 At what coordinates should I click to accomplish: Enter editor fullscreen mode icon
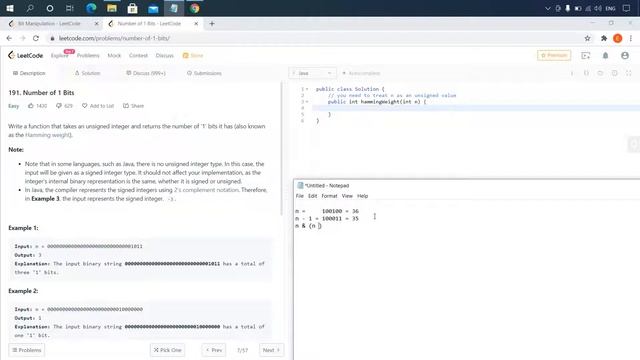pos(629,73)
